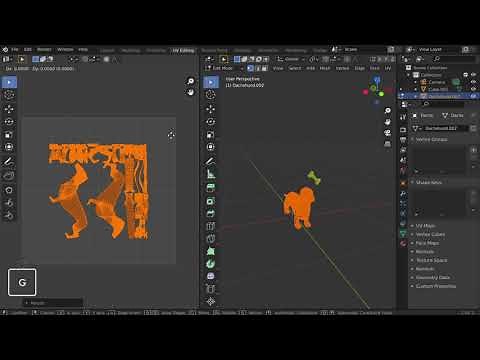Switch to the Layout workspace tab
480x360 pixels.
(x=107, y=50)
